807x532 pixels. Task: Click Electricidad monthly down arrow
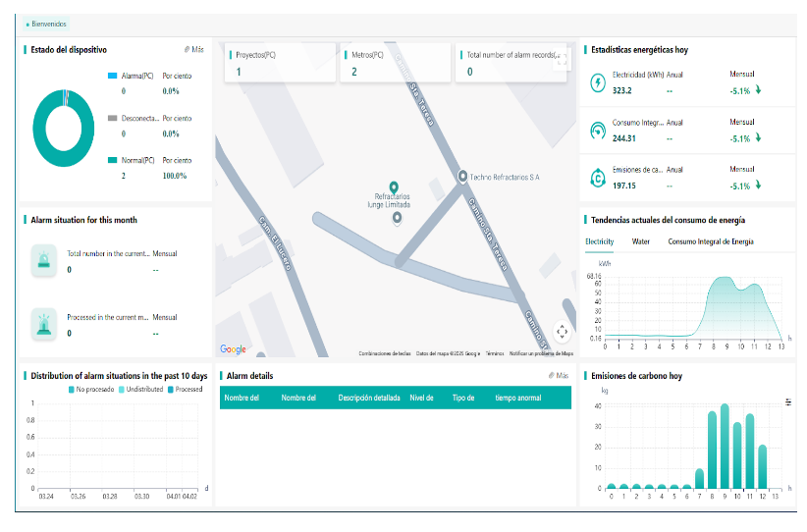pyautogui.click(x=758, y=90)
